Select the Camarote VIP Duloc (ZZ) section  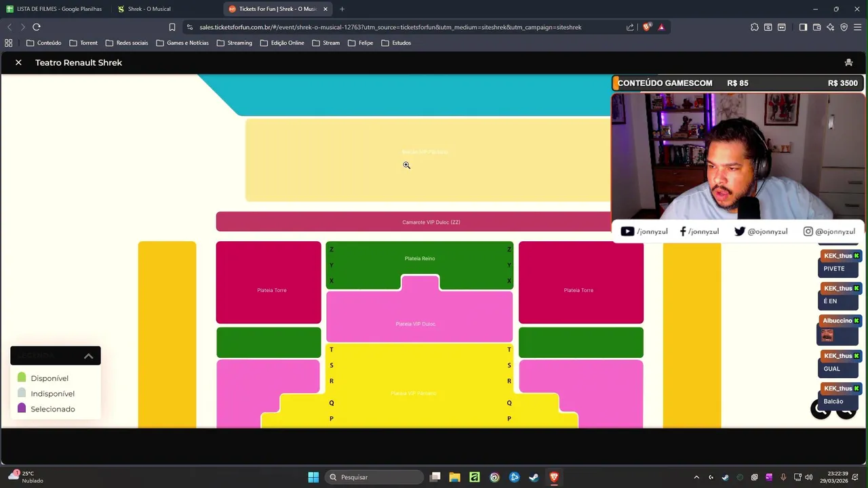[414, 222]
